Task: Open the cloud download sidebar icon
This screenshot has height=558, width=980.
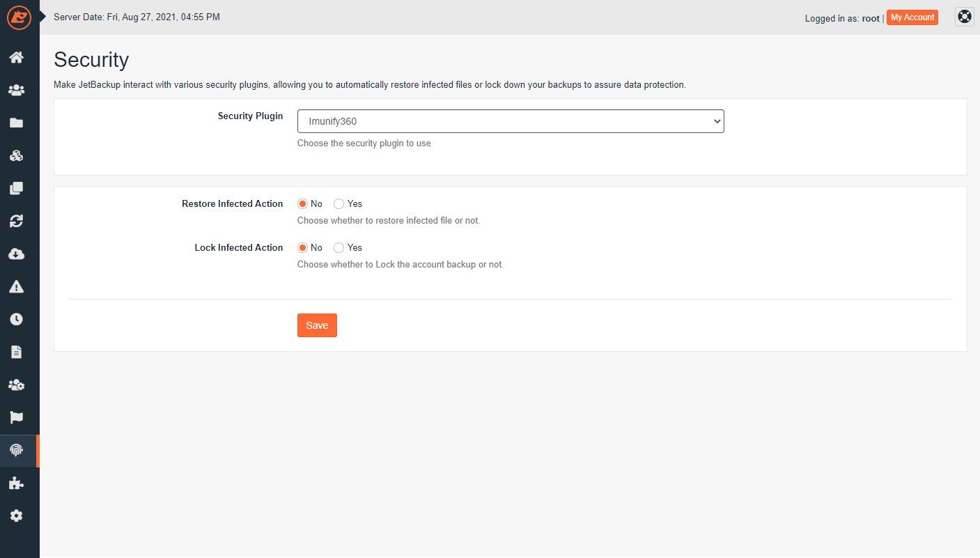Action: click(x=16, y=254)
